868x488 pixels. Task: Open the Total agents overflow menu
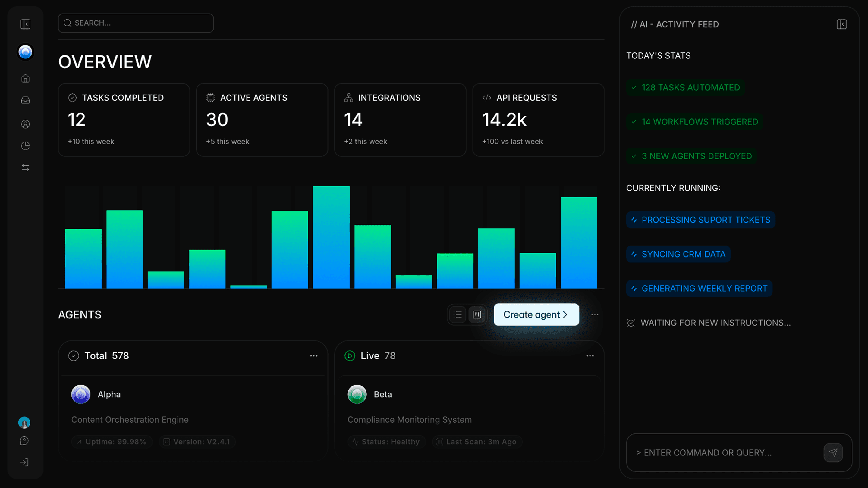click(313, 356)
